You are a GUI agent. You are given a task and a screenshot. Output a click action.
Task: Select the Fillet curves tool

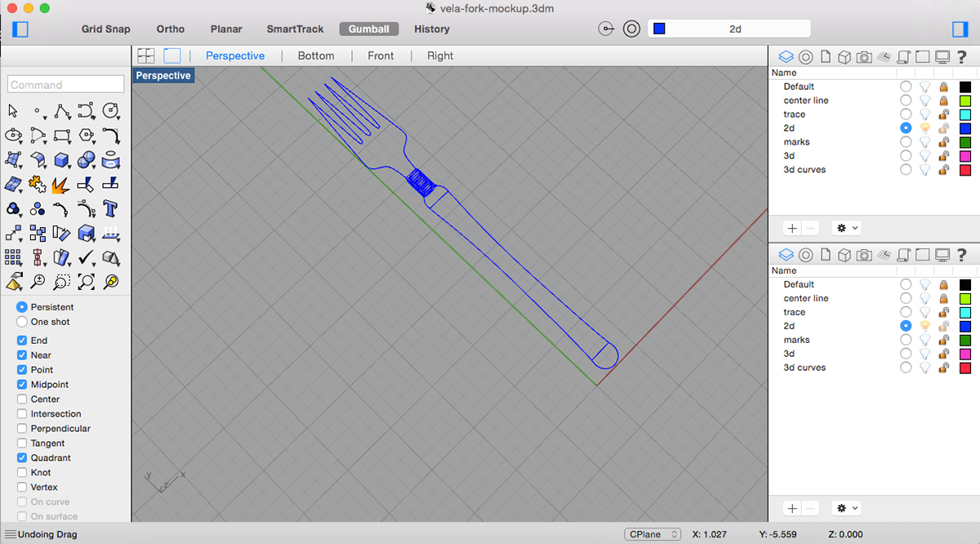click(111, 135)
